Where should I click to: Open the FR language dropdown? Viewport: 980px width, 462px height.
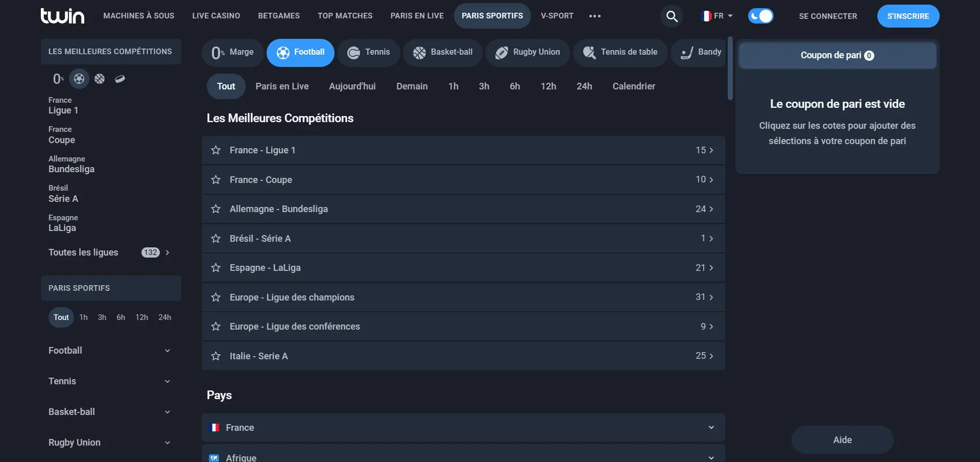coord(717,16)
